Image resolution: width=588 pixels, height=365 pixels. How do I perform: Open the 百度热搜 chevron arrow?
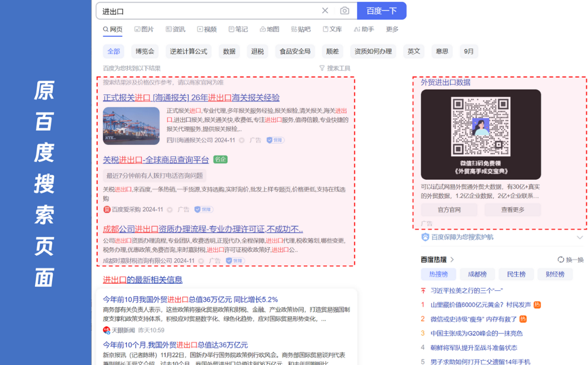click(452, 259)
